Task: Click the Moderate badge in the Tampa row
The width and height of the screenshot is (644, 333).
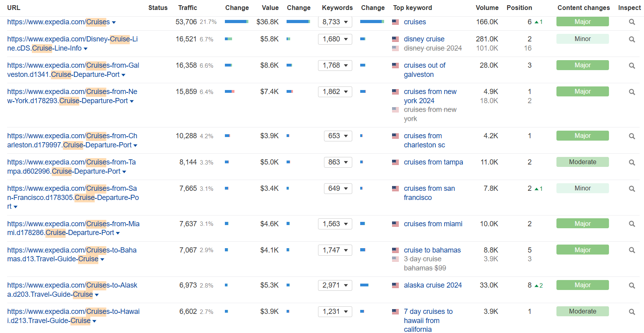Action: (x=582, y=162)
